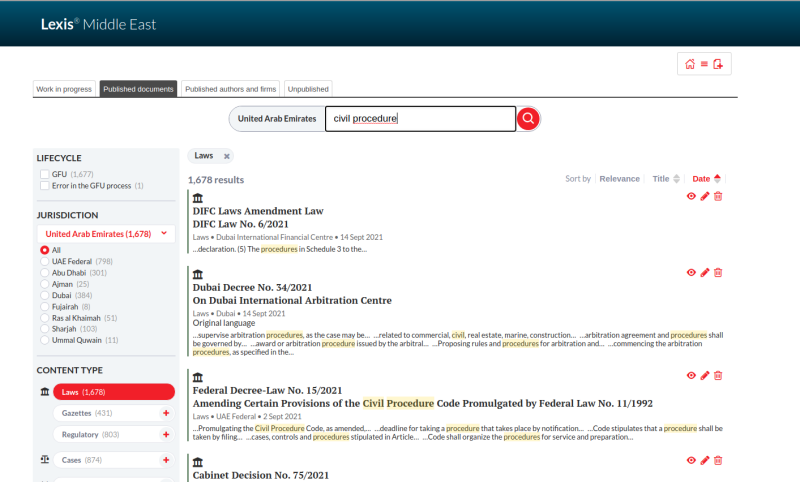Edit Dubai Decree No. 34/2021 with pencil icon
The width and height of the screenshot is (800, 482).
705,272
